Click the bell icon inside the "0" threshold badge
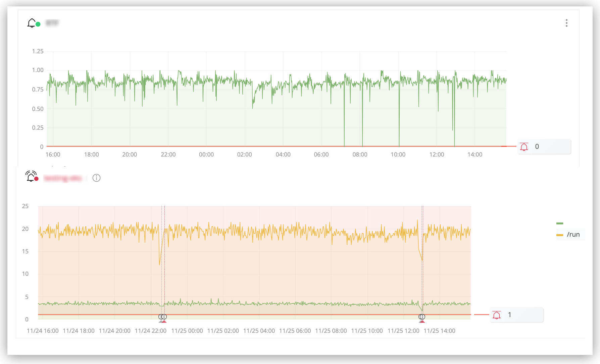The image size is (600, 364). point(523,146)
